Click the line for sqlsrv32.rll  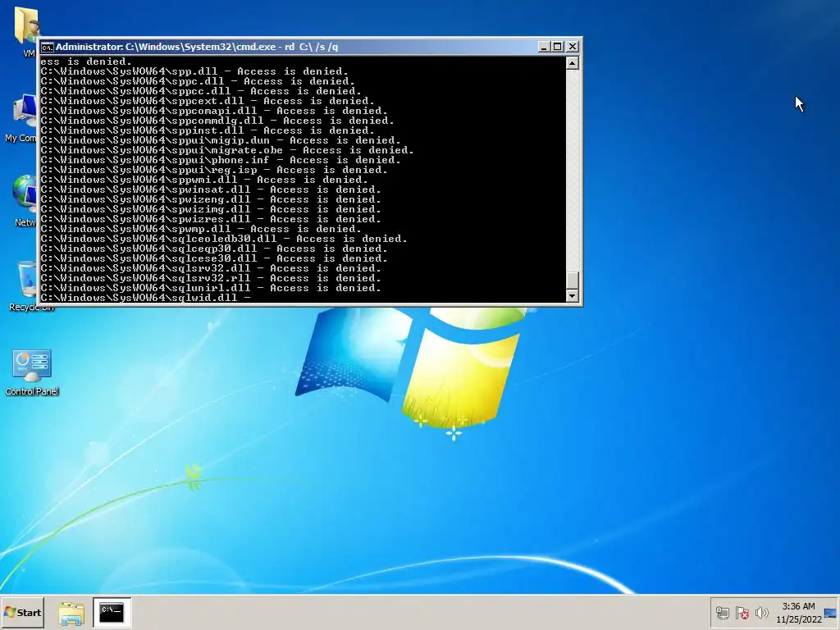211,277
